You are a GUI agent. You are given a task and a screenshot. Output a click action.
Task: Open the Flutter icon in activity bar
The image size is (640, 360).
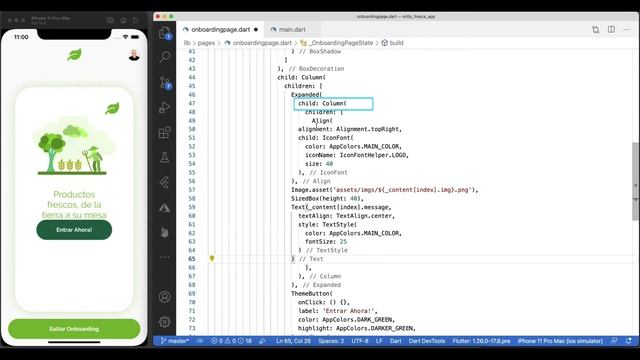coord(164,182)
